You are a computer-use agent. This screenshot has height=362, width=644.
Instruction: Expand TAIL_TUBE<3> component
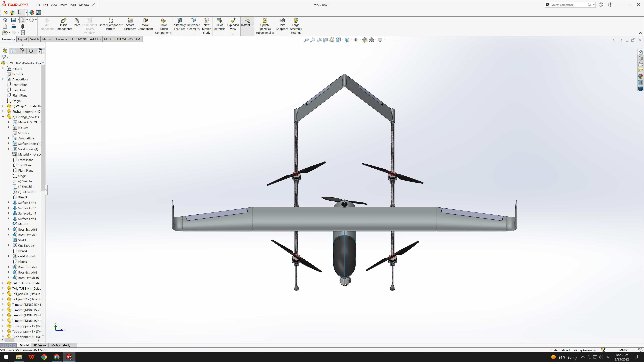[x=3, y=283]
